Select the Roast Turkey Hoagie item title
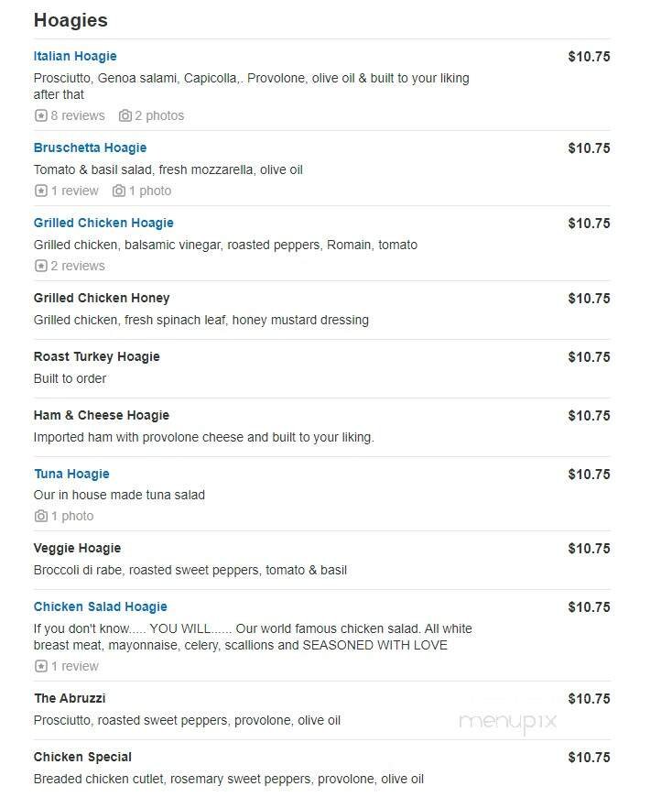This screenshot has height=797, width=672. pos(97,356)
